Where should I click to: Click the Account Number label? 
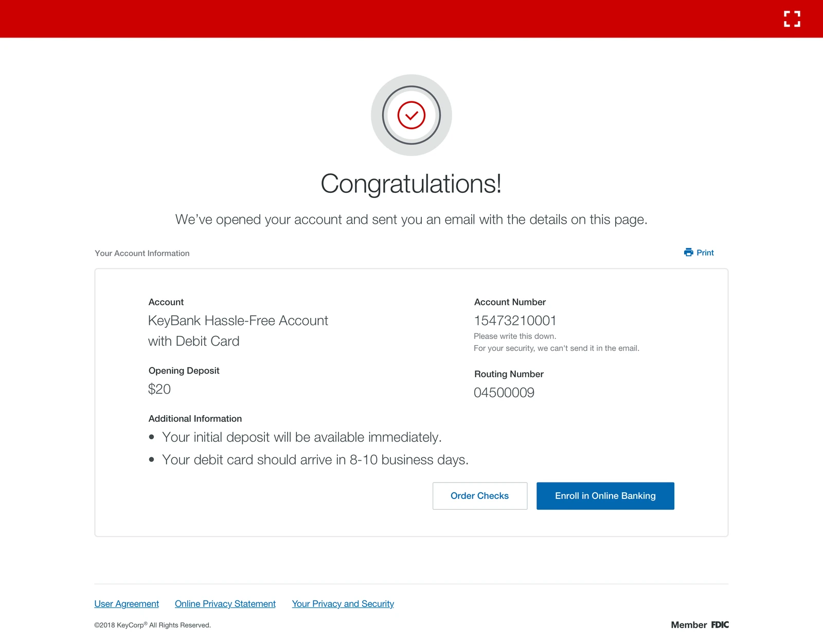click(510, 302)
